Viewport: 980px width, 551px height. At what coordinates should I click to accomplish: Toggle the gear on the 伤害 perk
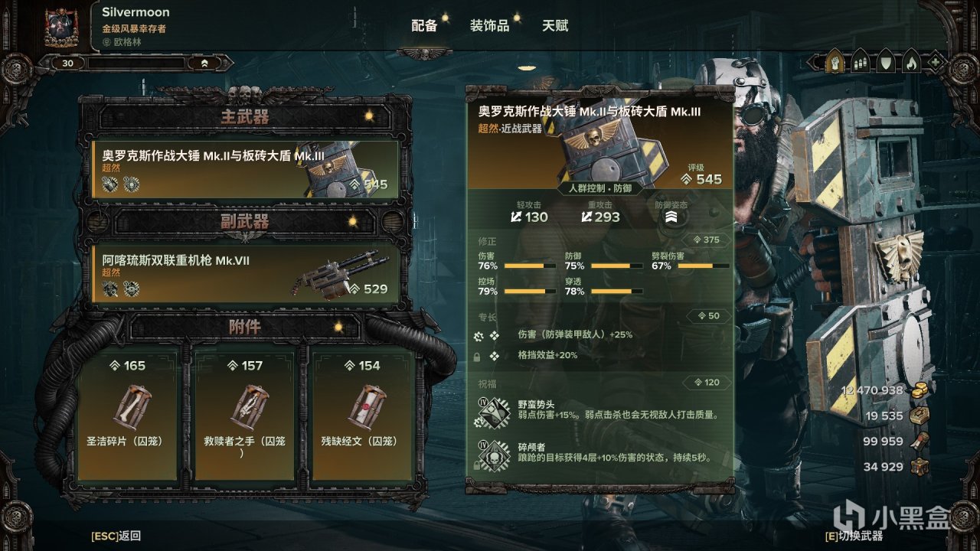(x=479, y=336)
